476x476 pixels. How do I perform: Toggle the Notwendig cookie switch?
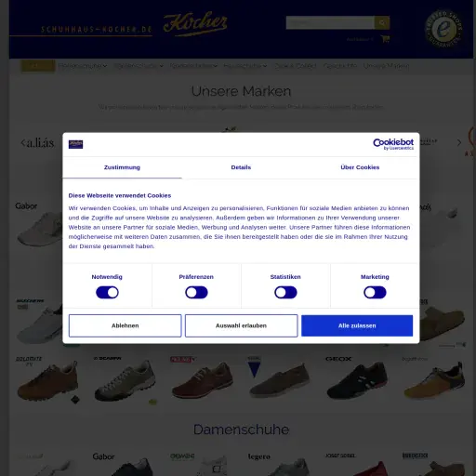pyautogui.click(x=107, y=292)
